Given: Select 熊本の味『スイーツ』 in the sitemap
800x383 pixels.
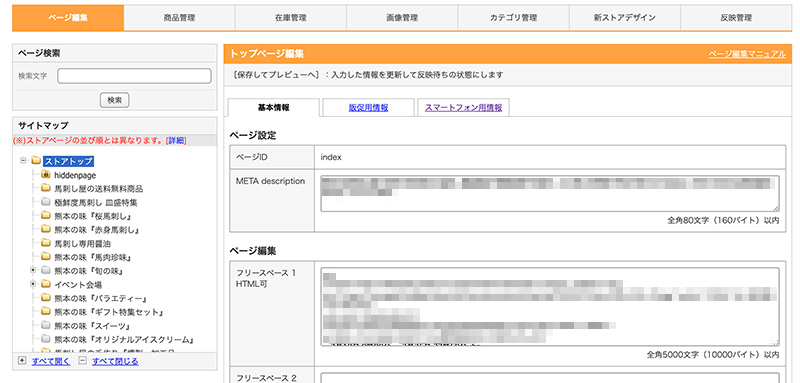Looking at the screenshot, I should 93,325.
